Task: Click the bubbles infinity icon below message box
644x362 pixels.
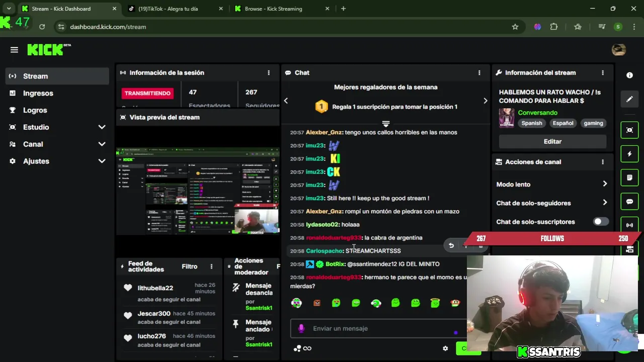Action: (302, 348)
